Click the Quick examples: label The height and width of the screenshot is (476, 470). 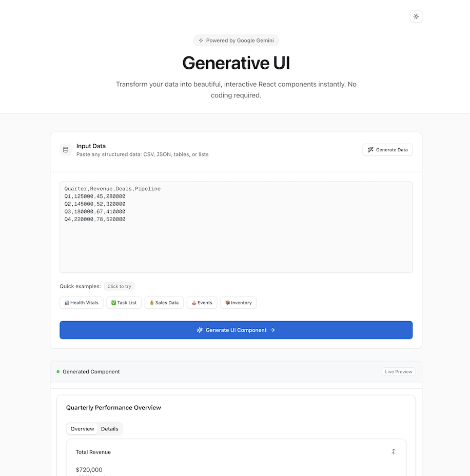coord(80,286)
